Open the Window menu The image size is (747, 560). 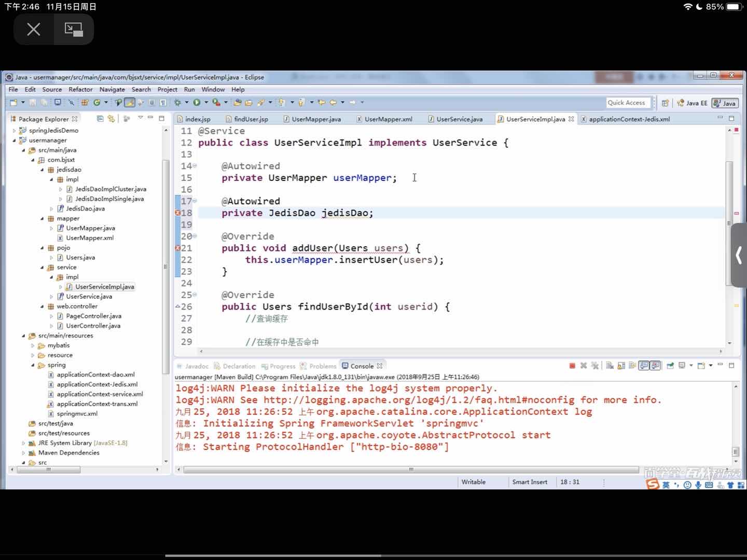213,89
